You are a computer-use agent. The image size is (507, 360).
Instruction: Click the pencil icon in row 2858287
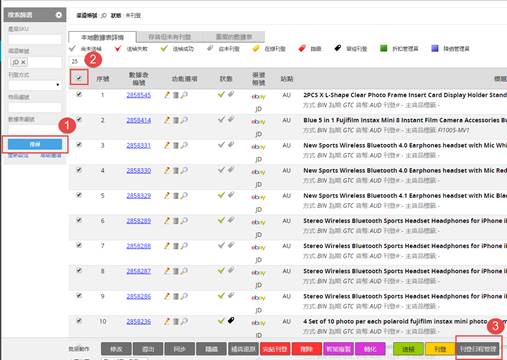tap(167, 271)
